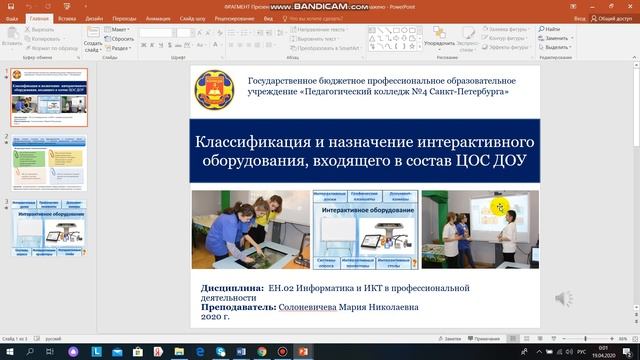
Task: Select slide 2 thumbnail in the panel
Action: 49,163
